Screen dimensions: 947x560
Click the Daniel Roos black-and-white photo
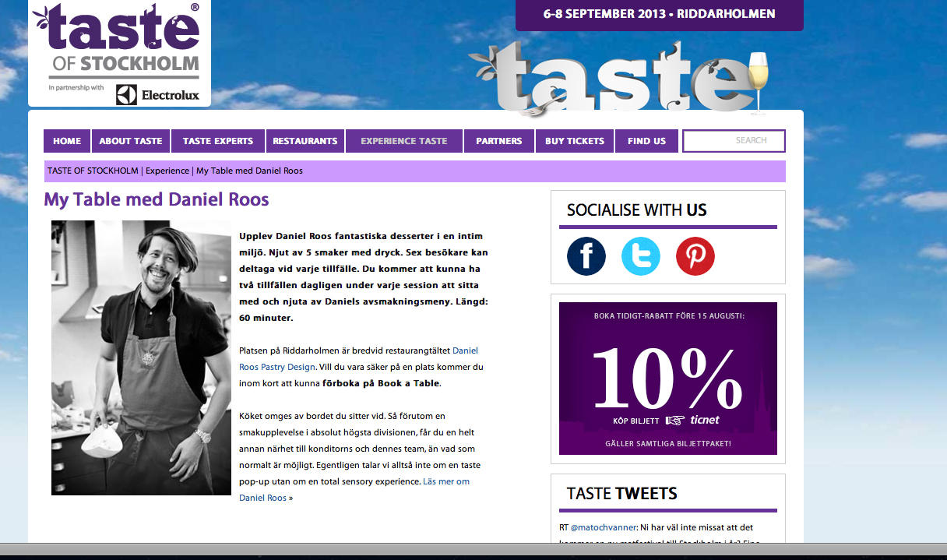(141, 357)
